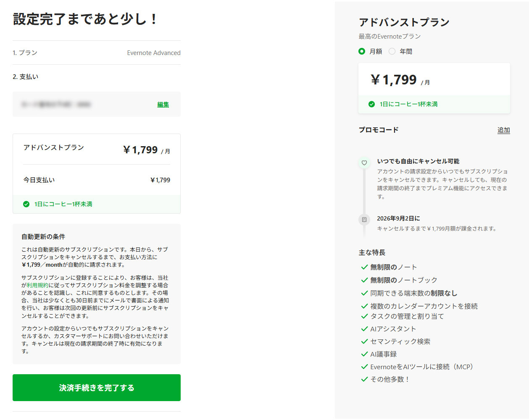Click the blurred saved card field
This screenshot has width=529, height=420.
(97, 104)
